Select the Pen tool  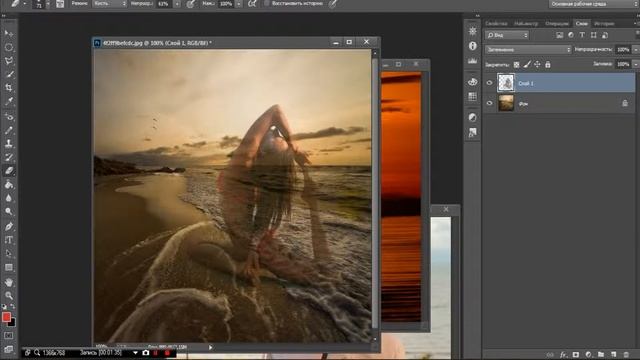(x=8, y=227)
